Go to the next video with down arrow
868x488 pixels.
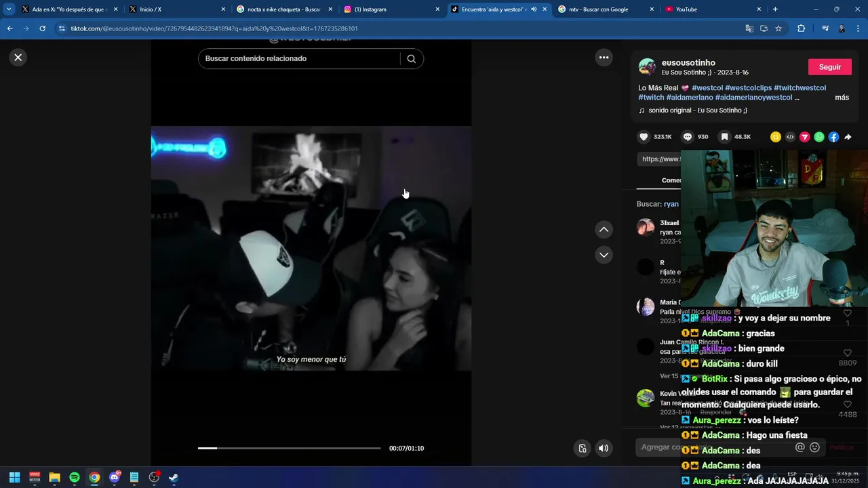pyautogui.click(x=604, y=255)
